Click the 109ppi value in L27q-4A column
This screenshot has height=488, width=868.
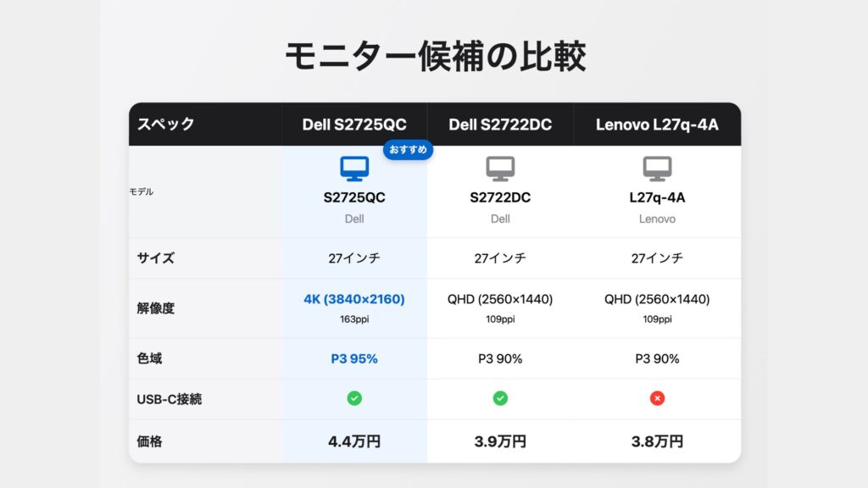[x=657, y=319]
